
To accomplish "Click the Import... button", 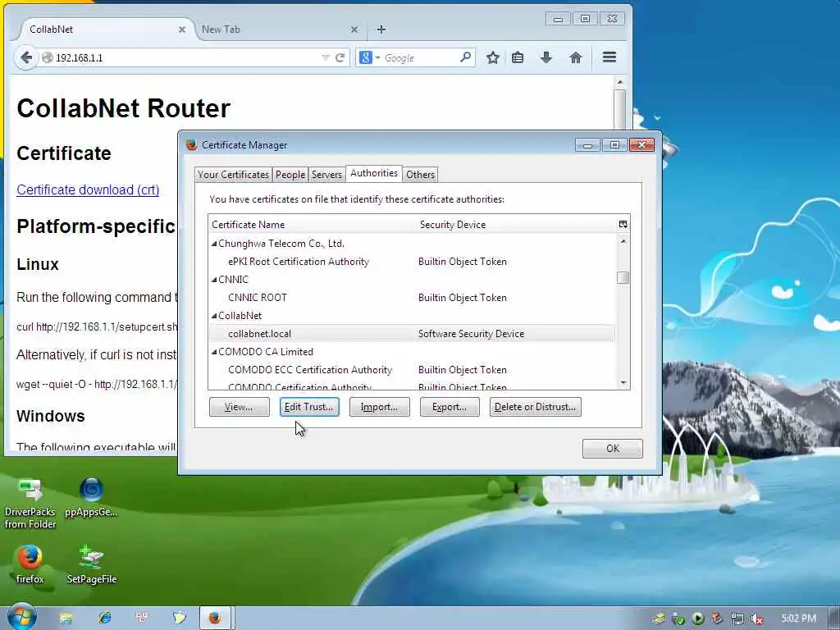I will pos(379,407).
